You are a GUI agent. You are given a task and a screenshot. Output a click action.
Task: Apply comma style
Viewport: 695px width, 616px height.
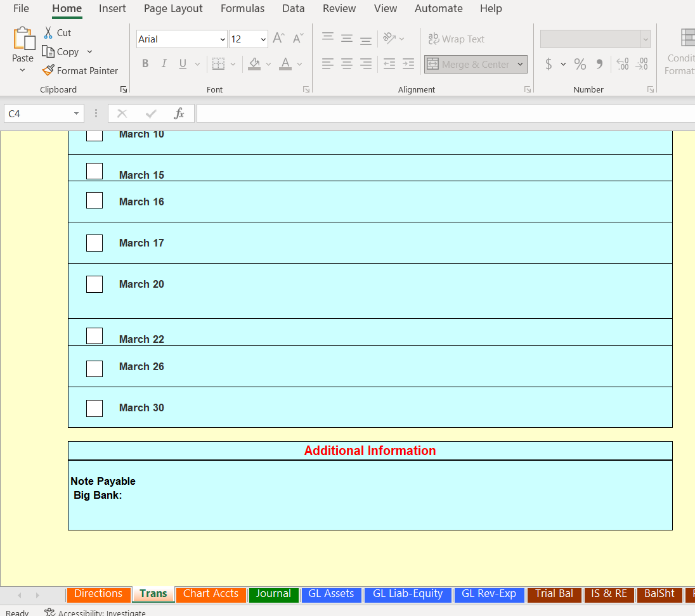coord(599,64)
